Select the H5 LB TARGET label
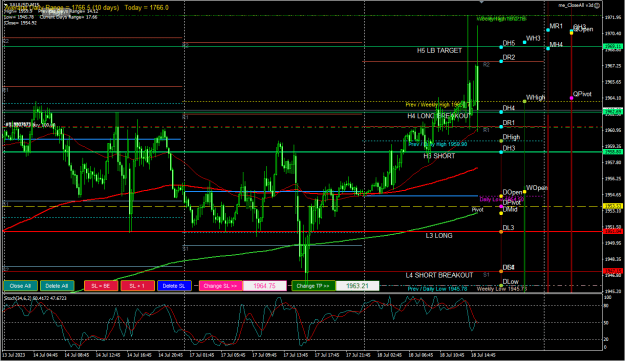 click(x=439, y=51)
